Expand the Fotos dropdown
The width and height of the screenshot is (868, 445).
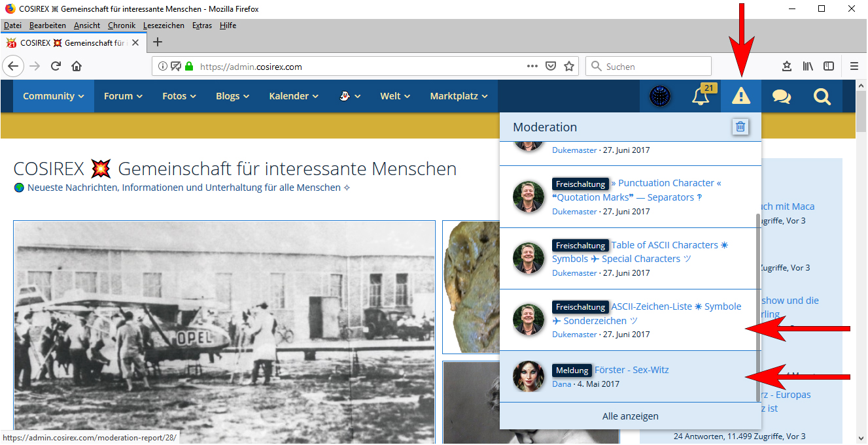tap(179, 96)
